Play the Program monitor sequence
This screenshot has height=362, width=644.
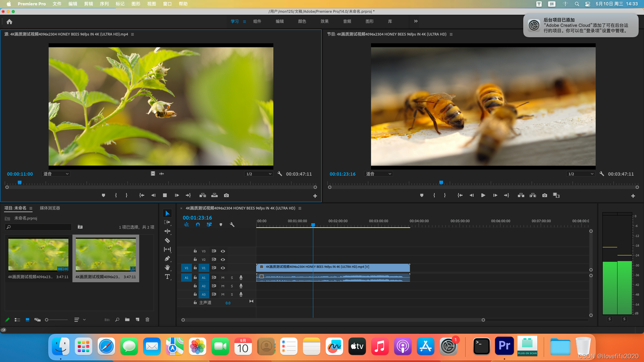[x=483, y=195]
